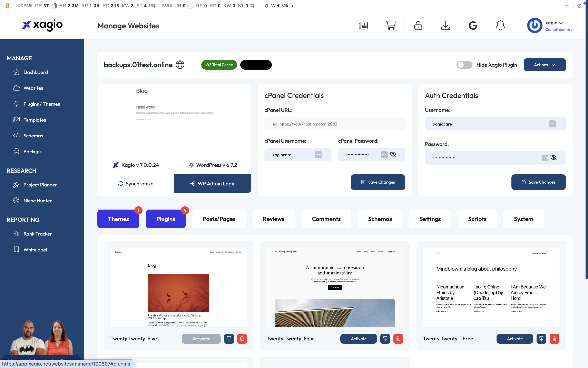Click the Web Vitals button
Screen dimensions: 588x368
point(278,6)
